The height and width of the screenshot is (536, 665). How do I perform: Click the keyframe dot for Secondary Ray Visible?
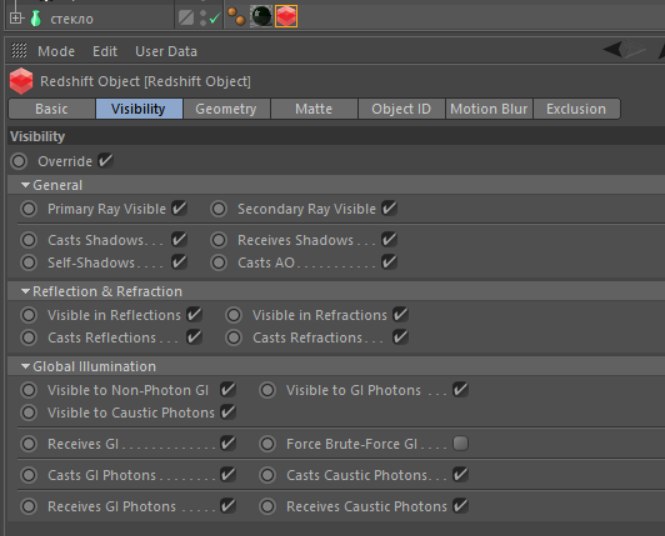click(219, 209)
